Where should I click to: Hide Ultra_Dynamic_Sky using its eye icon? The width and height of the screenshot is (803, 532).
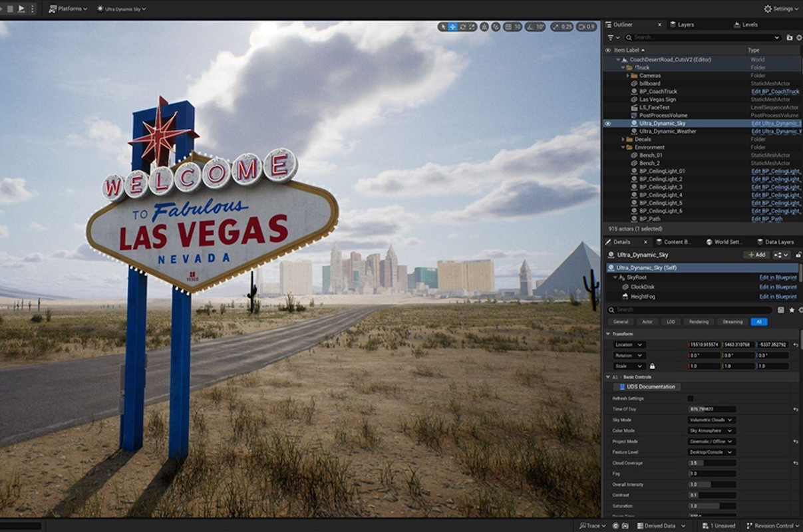click(607, 124)
